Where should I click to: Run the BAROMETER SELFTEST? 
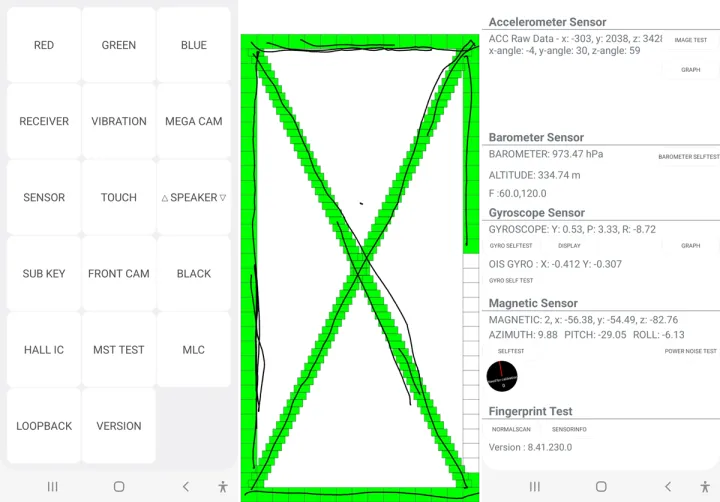689,157
